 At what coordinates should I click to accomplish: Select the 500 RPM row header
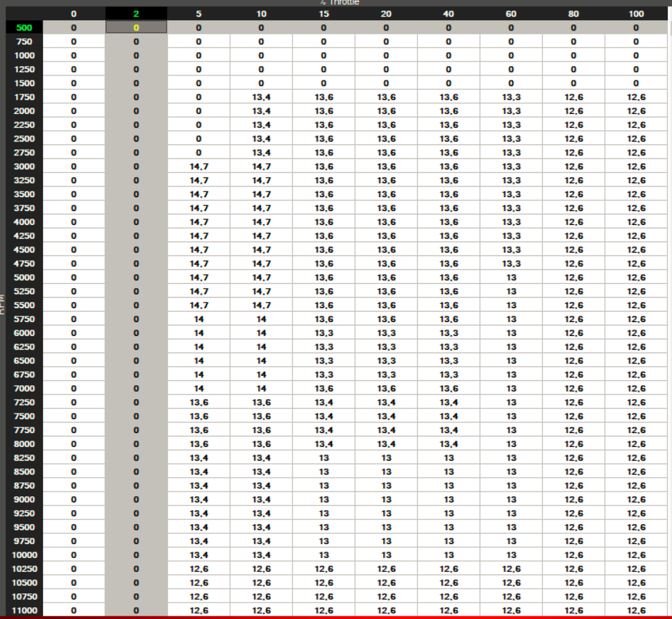tap(24, 28)
